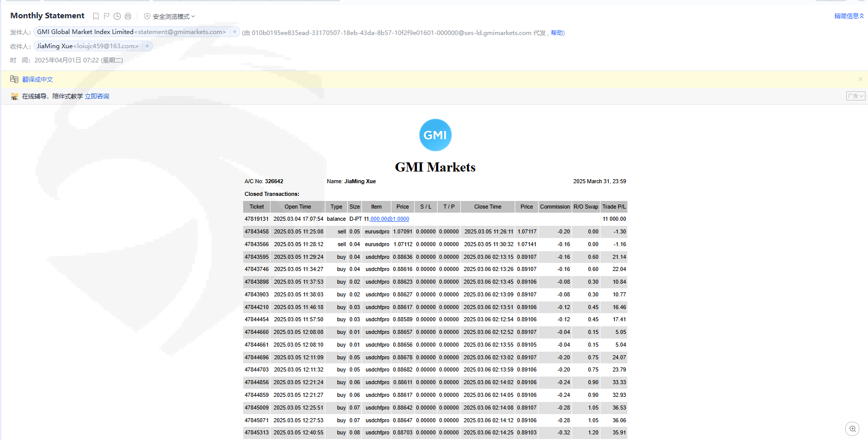This screenshot has height=440, width=868.
Task: Click the 16.46 profit value
Action: pyautogui.click(x=619, y=308)
